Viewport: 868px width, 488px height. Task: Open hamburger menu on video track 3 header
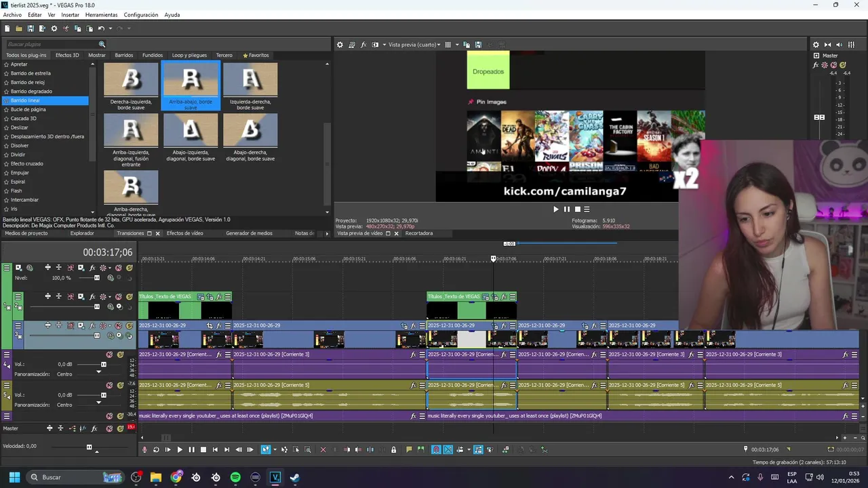click(18, 325)
